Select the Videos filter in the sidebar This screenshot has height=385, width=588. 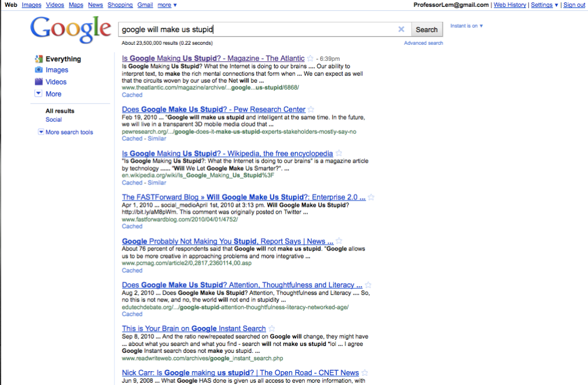(56, 81)
